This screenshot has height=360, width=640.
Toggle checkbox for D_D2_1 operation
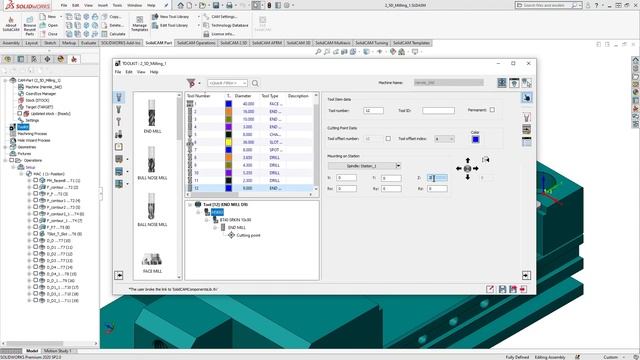pyautogui.click(x=36, y=300)
